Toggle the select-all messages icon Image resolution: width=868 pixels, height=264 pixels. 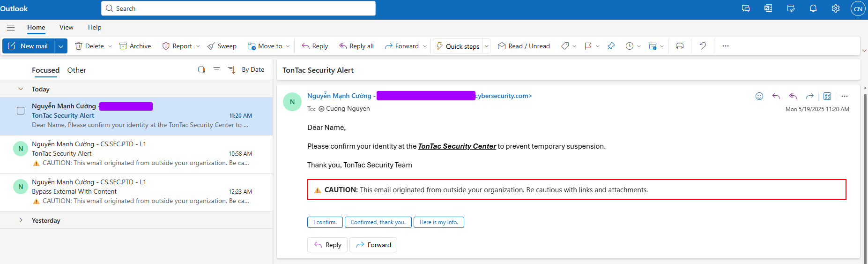coord(201,69)
